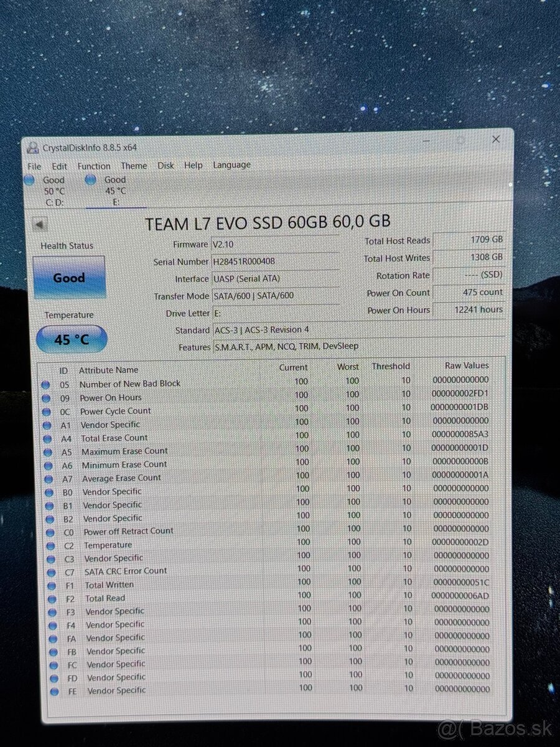Select the E: disk tab
The image size is (560, 747).
tap(115, 190)
